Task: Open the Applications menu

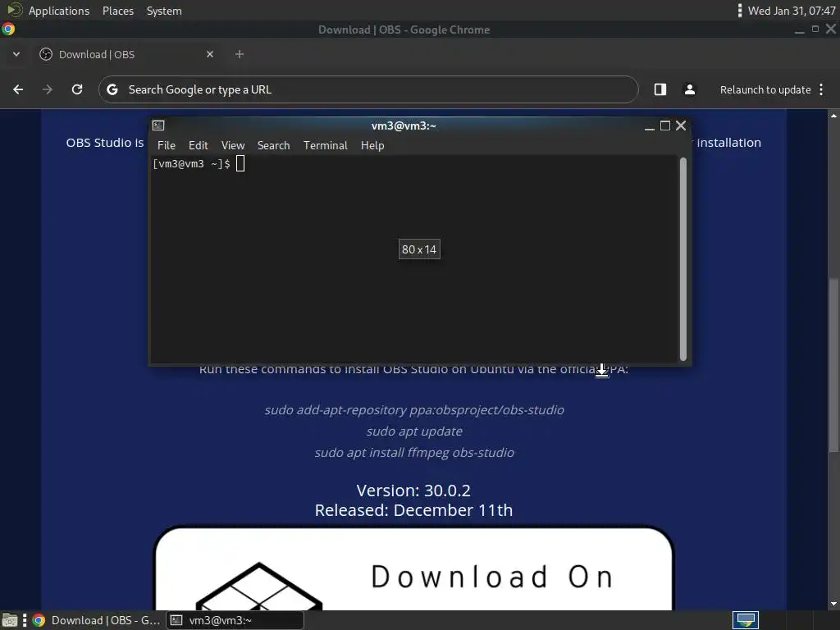Action: tap(59, 11)
